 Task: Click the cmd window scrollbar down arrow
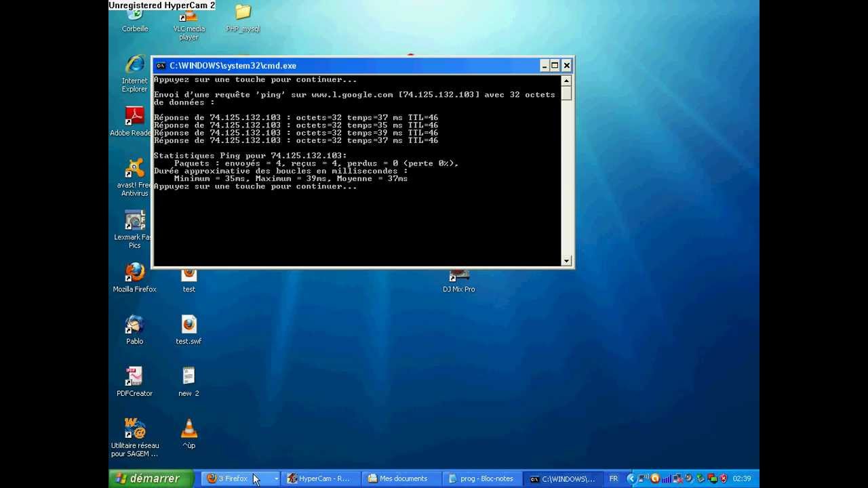coord(566,261)
